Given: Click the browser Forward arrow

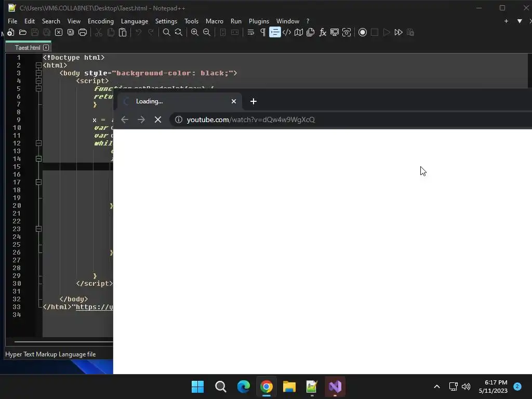Looking at the screenshot, I should pos(141,119).
